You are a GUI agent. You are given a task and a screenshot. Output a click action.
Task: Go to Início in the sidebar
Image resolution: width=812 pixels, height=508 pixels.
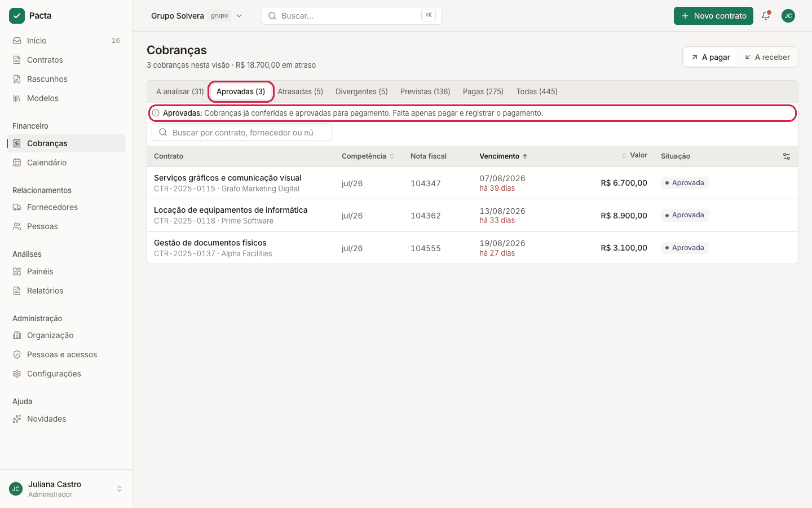(66, 41)
